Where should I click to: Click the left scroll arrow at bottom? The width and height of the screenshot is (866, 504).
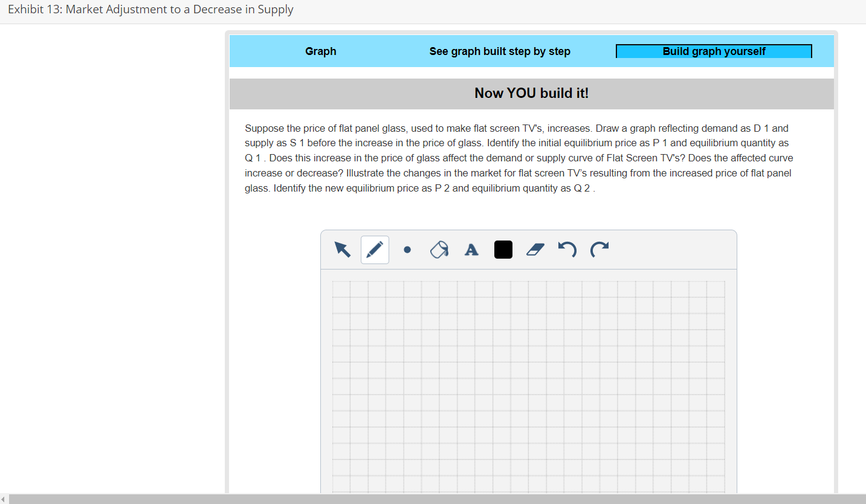(x=4, y=498)
